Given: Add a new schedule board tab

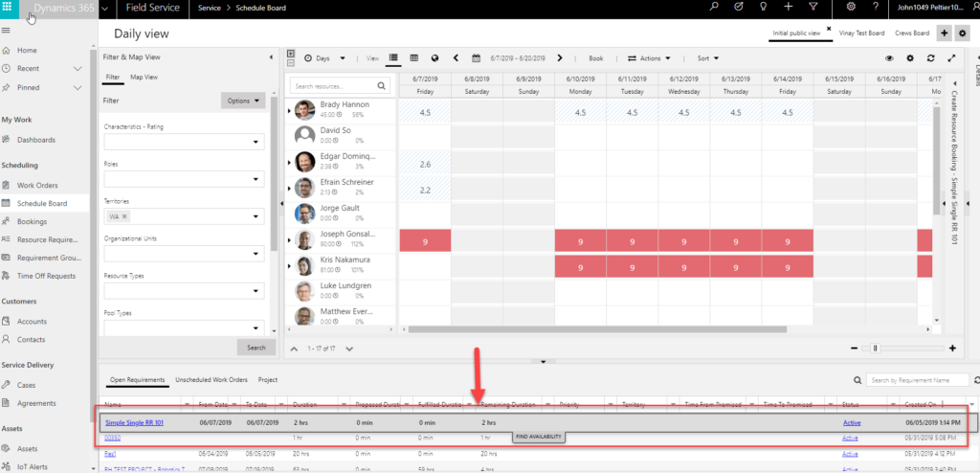Looking at the screenshot, I should pos(945,34).
